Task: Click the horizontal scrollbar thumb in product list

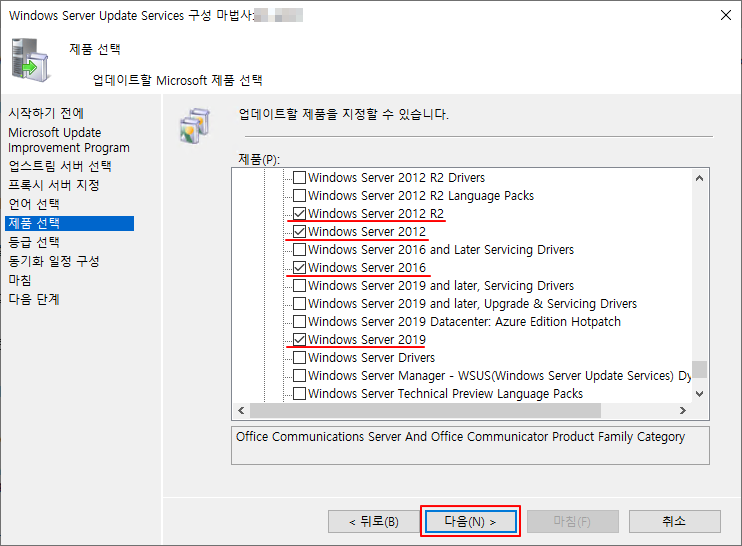Action: [x=425, y=410]
